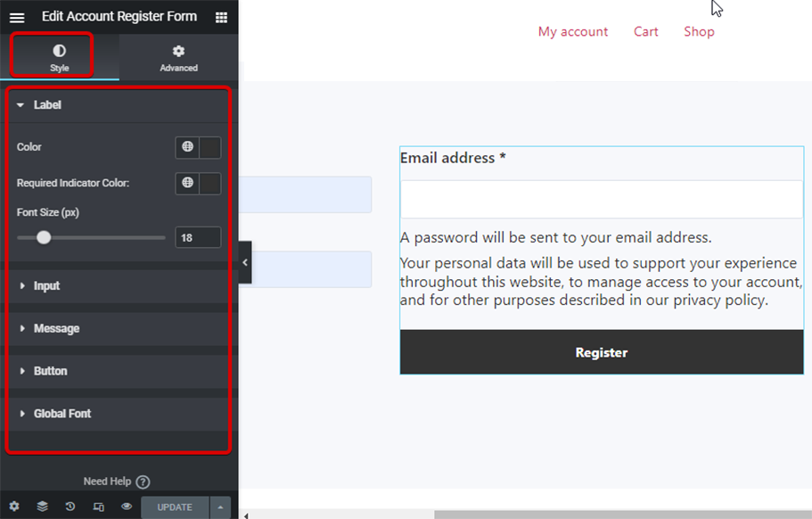
Task: Click the Required Indicator Color globe icon
Action: click(x=187, y=183)
